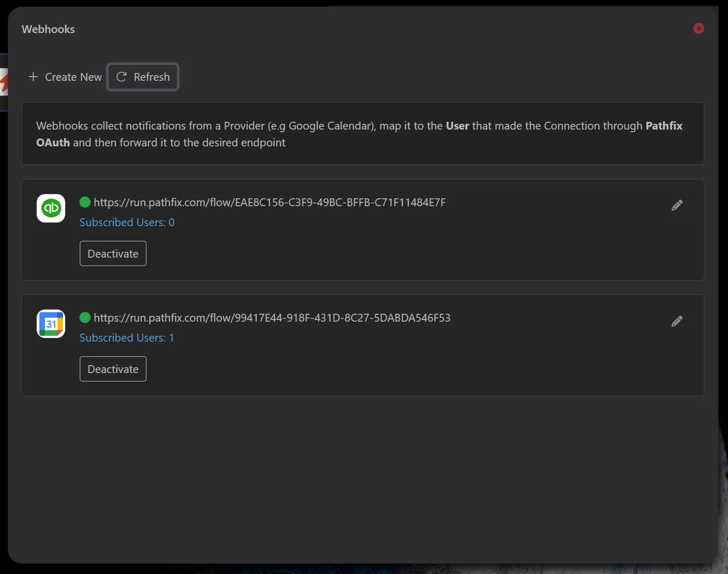Click the green status dot for 99417E44 webhook
This screenshot has width=728, height=574.
click(x=85, y=317)
